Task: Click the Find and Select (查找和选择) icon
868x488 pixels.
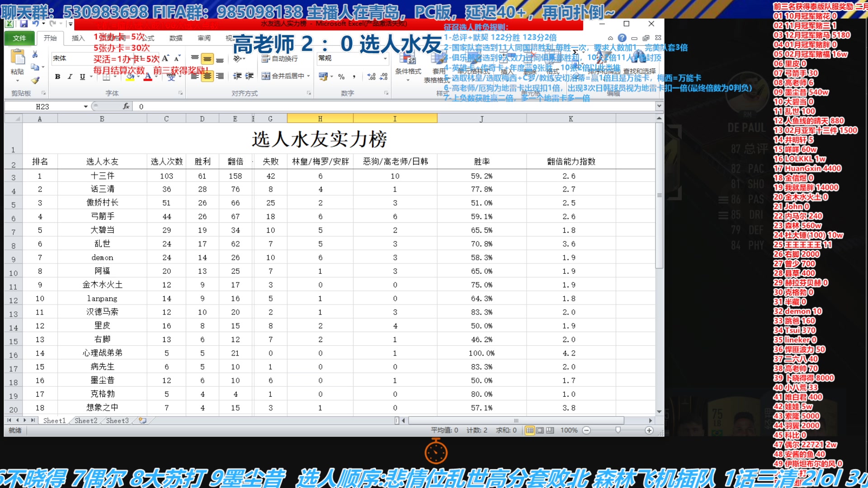Action: tap(639, 57)
